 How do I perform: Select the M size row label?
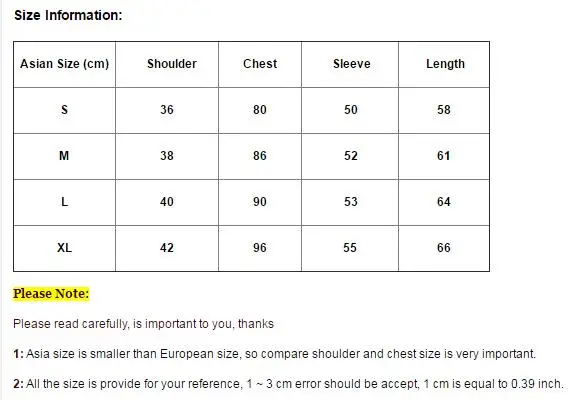(x=64, y=156)
